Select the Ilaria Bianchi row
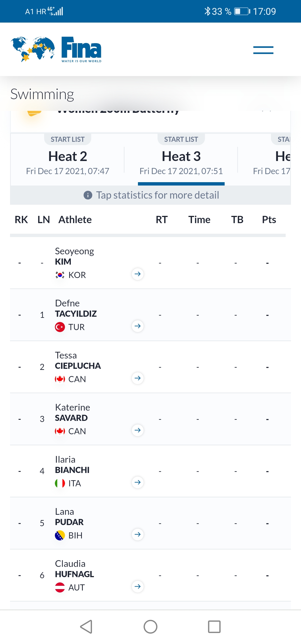 tap(151, 471)
